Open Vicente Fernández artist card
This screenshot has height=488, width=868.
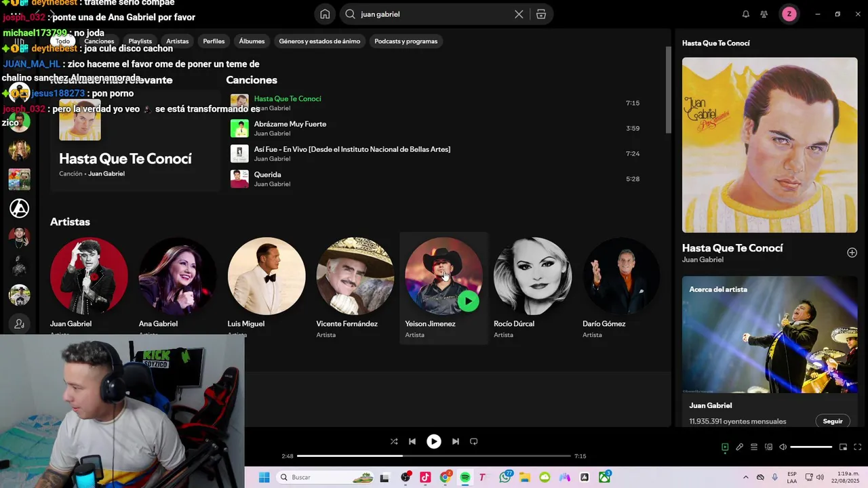coord(355,287)
